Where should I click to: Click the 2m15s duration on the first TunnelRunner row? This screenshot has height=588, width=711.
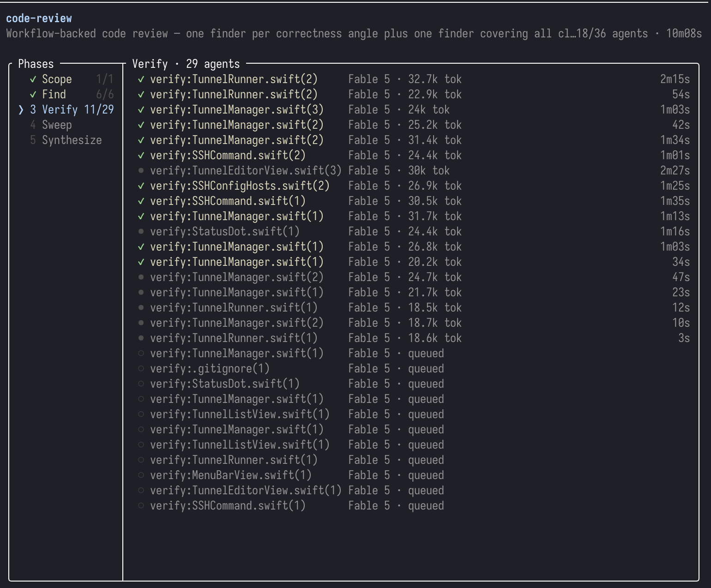click(675, 79)
